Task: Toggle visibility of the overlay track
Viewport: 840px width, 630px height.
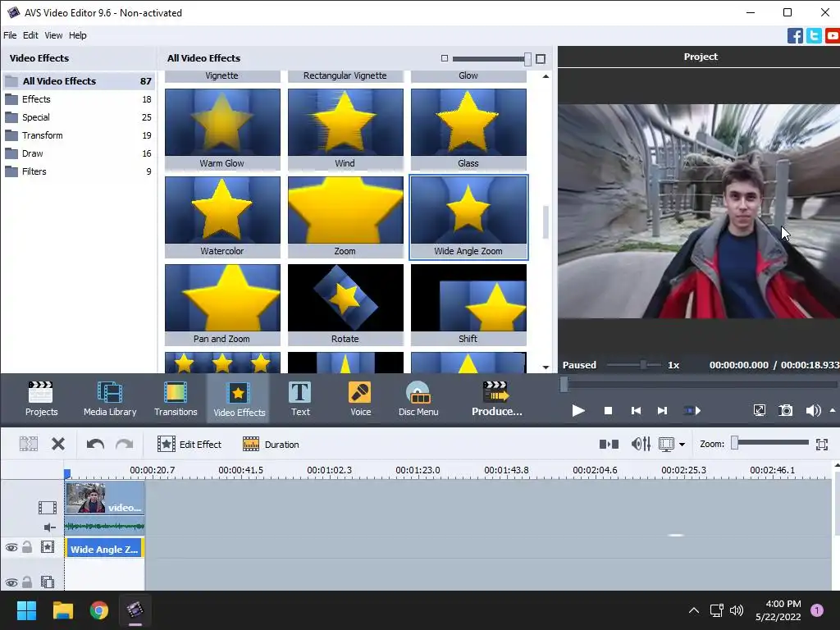Action: pos(11,582)
